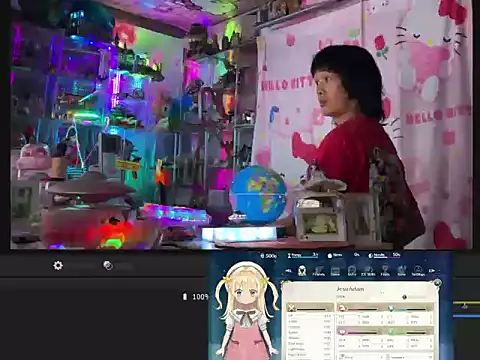
Task: Close the Jesse Adam status panel
Action: coord(437,283)
